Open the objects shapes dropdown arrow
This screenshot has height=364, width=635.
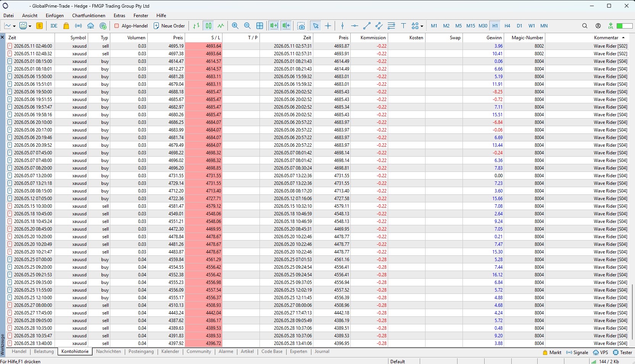tap(422, 26)
